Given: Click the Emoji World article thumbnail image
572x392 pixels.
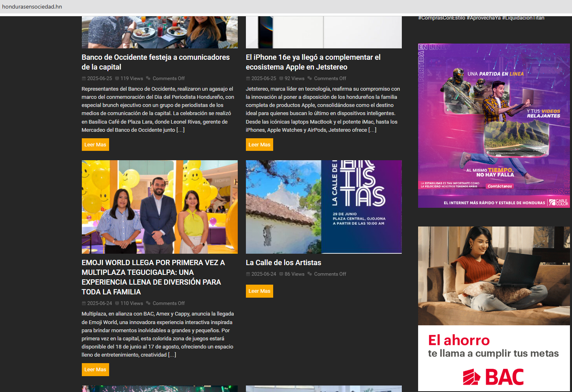Looking at the screenshot, I should tap(160, 207).
